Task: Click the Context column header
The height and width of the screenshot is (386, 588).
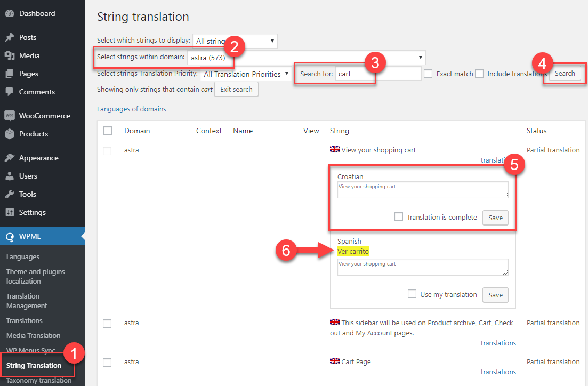Action: coord(209,131)
